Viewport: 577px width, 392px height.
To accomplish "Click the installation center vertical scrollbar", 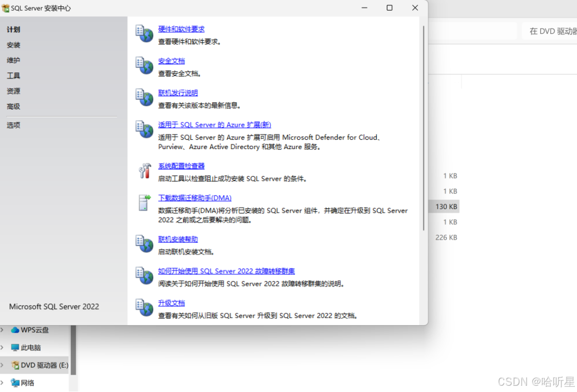I will [x=424, y=128].
